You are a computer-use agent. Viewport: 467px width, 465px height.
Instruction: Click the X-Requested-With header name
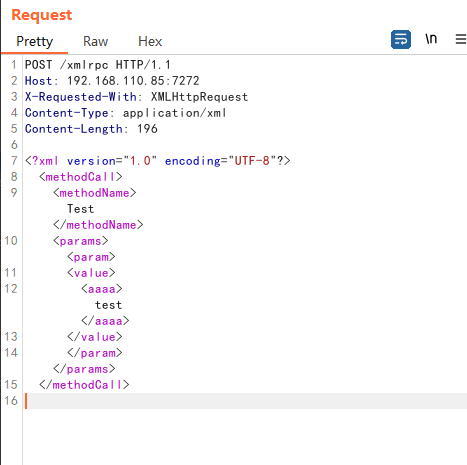81,97
